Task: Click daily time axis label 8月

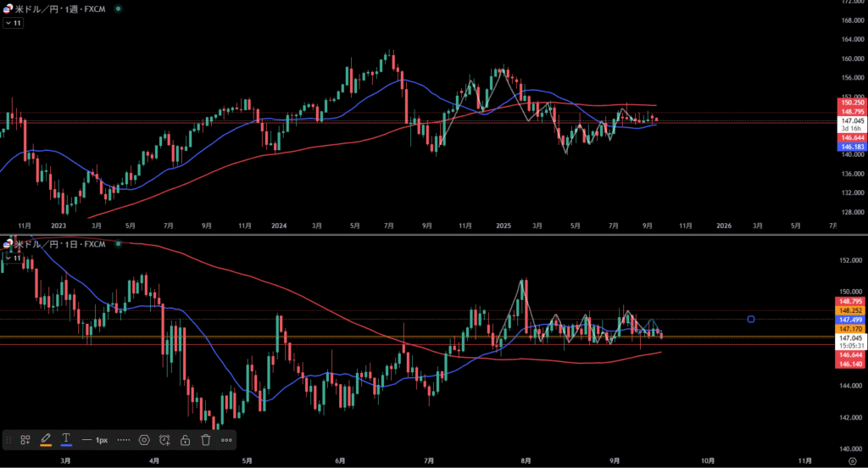Action: pos(526,461)
